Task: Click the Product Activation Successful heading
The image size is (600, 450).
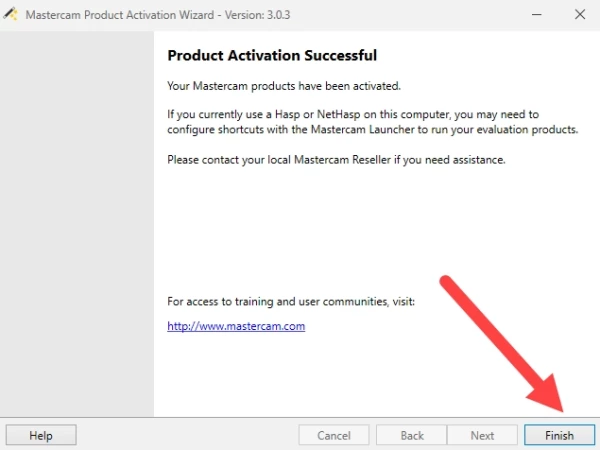Action: point(272,56)
